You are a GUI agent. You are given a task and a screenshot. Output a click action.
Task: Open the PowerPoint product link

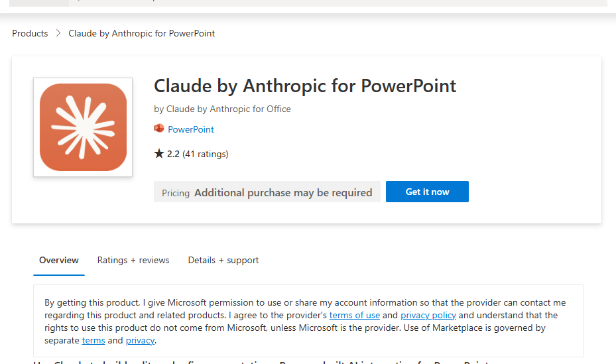[x=191, y=129]
